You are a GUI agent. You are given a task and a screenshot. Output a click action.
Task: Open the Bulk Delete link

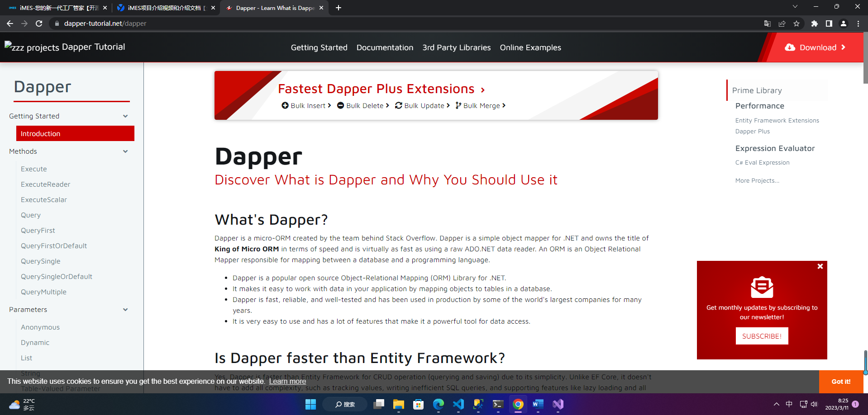pyautogui.click(x=363, y=106)
